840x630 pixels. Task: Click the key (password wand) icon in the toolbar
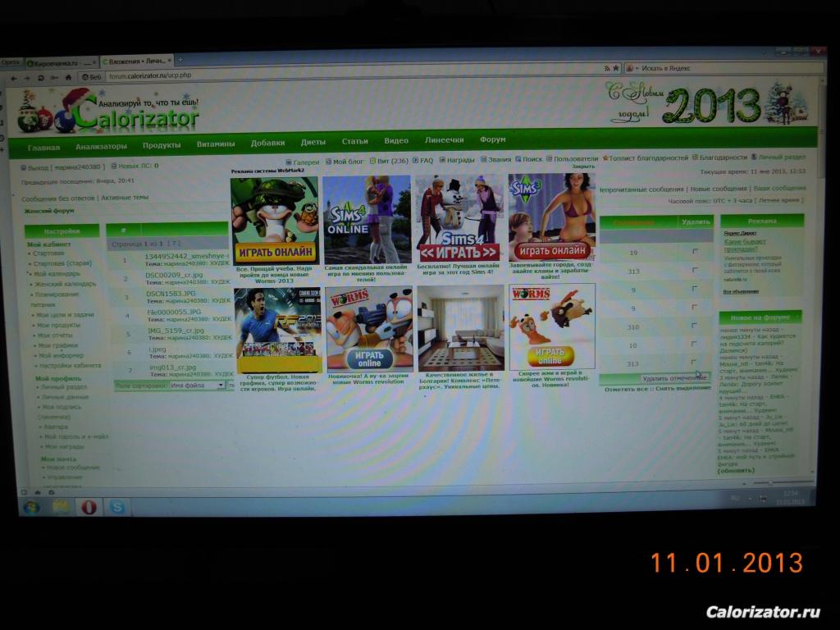tap(54, 78)
